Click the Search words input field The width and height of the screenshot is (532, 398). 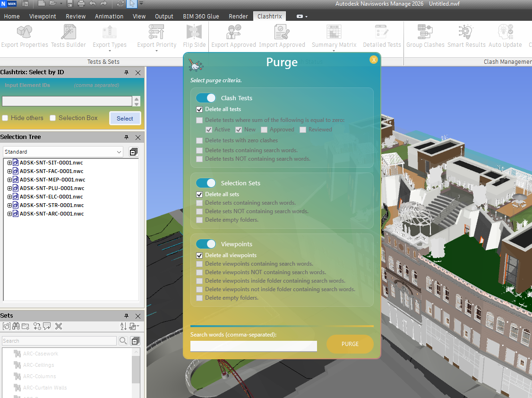tap(253, 346)
